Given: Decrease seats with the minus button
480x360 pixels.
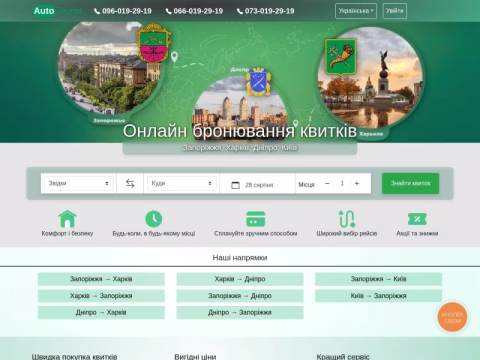Looking at the screenshot, I should [x=327, y=184].
